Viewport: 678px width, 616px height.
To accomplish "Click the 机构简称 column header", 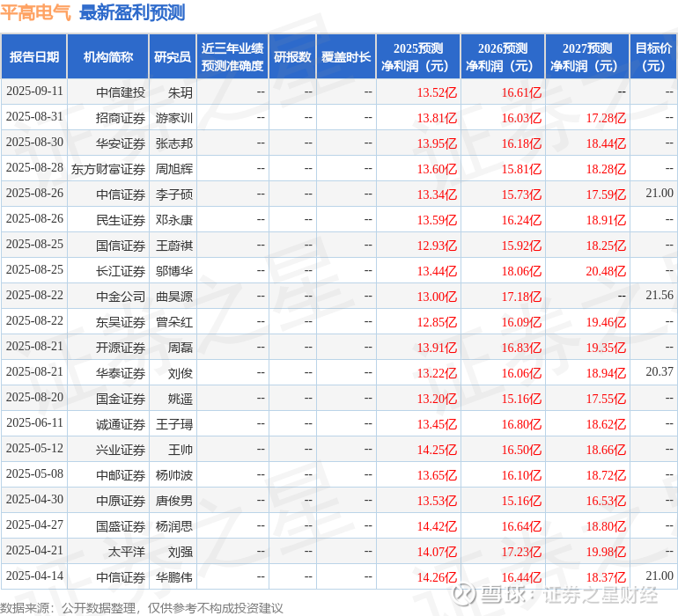I will (x=108, y=56).
